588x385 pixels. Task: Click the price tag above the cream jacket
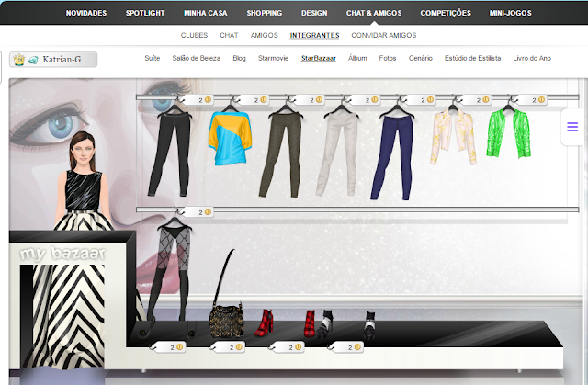pyautogui.click(x=474, y=100)
